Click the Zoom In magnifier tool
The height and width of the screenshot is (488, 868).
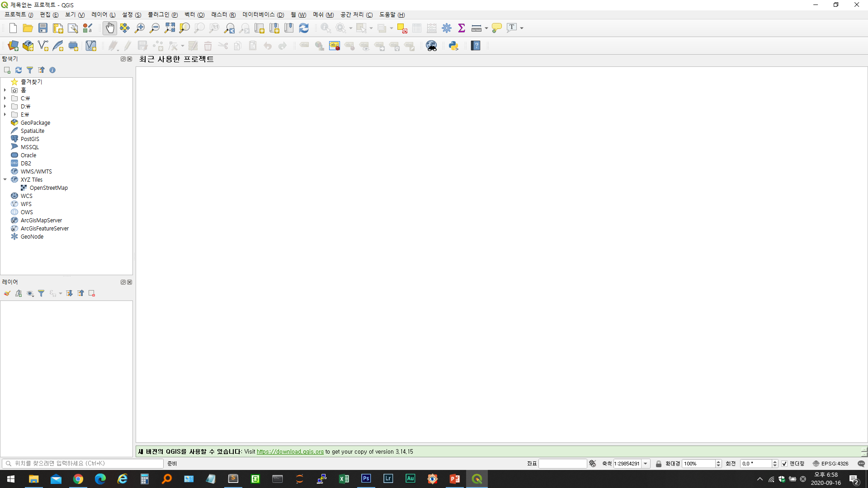pos(140,28)
